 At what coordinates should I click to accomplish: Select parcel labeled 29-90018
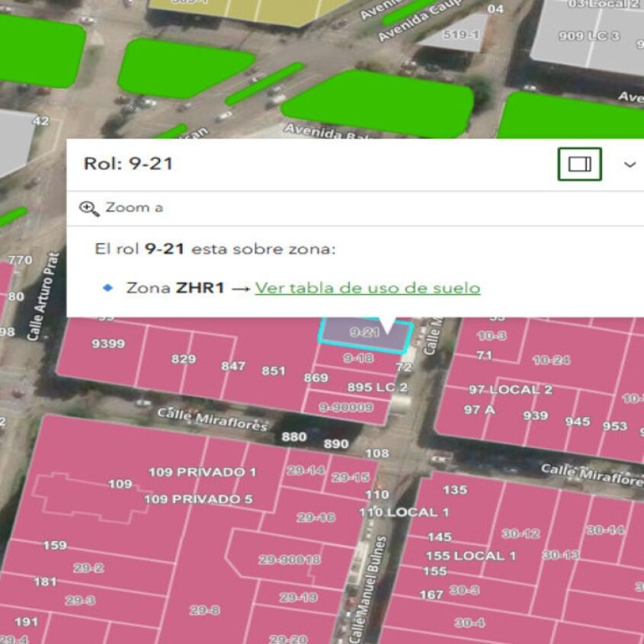point(290,559)
